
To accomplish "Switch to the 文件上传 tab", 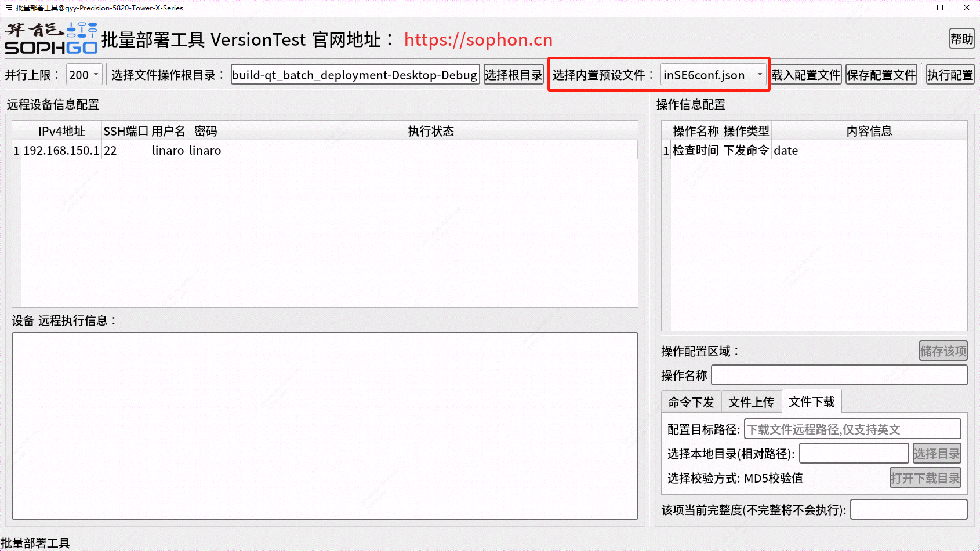I will (751, 402).
